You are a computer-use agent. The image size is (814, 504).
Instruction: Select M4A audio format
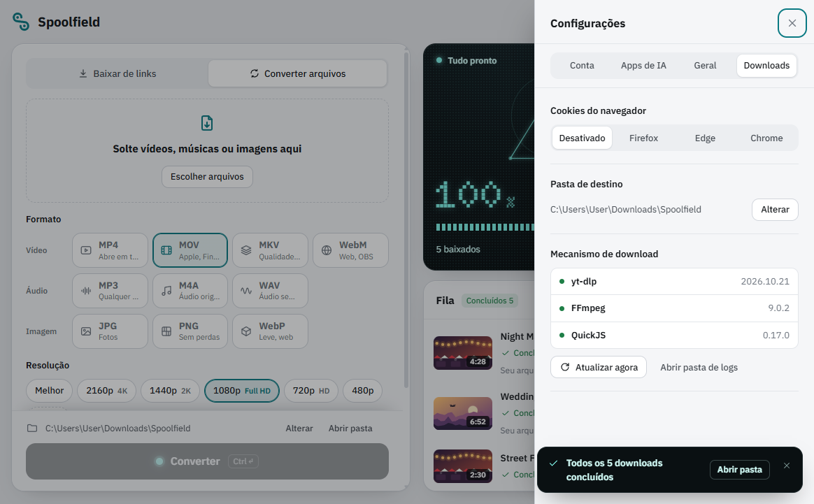(x=190, y=291)
